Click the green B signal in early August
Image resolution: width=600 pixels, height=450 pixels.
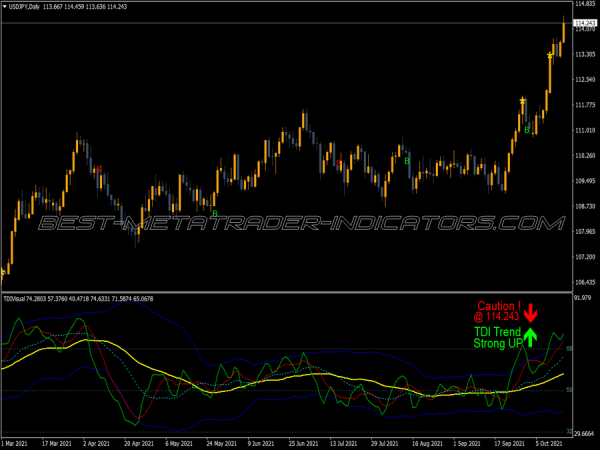407,160
